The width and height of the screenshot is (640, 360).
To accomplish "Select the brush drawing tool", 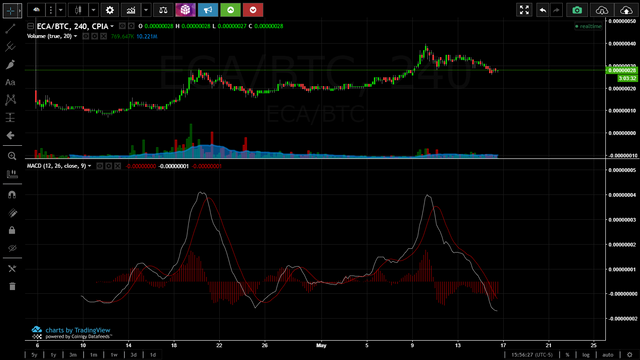I will click(10, 64).
